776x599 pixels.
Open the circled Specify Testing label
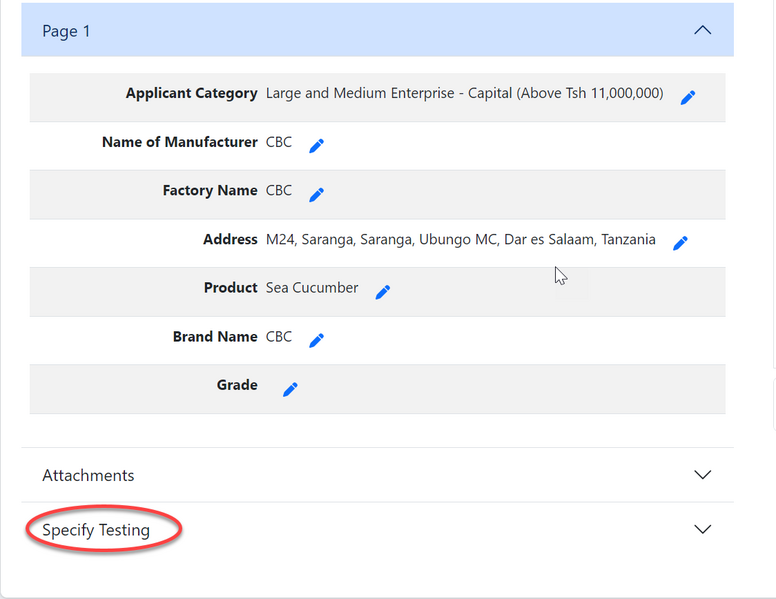pos(96,530)
